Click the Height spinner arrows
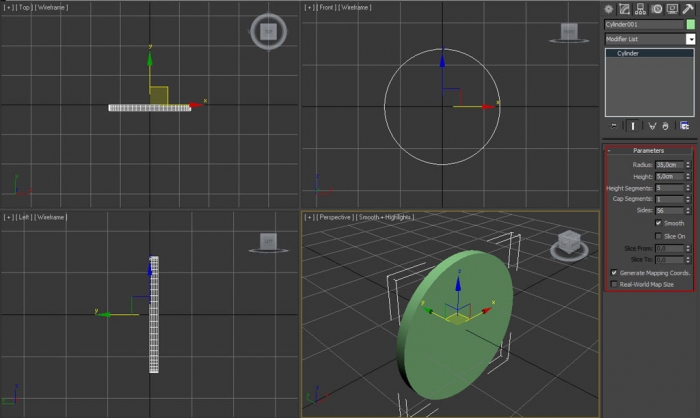This screenshot has width=700, height=418. click(x=688, y=176)
